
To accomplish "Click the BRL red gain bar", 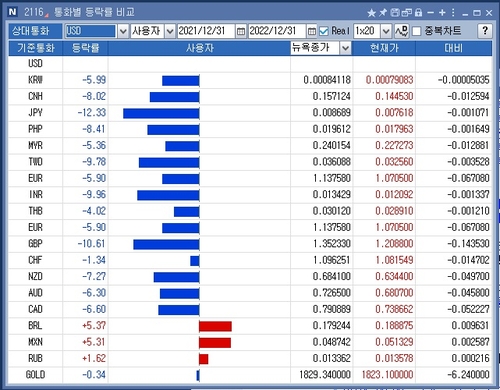I will point(215,326).
